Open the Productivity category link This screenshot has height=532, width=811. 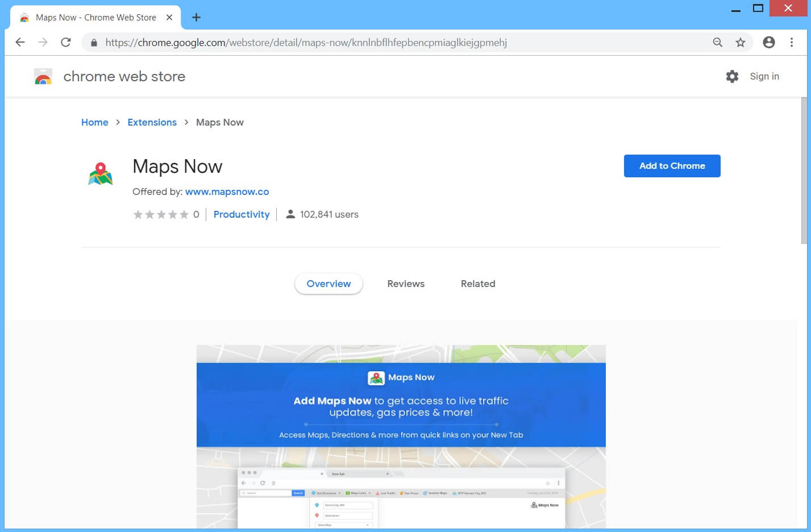click(242, 214)
